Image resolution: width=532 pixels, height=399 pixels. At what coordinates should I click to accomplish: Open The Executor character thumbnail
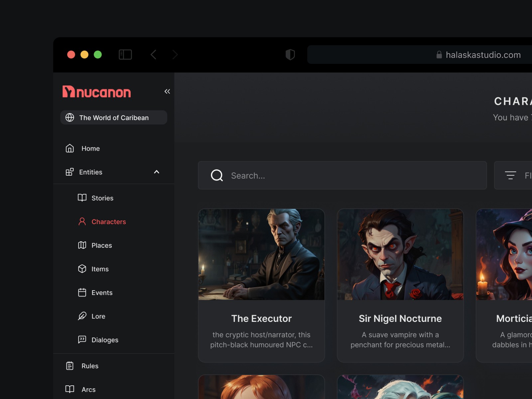(x=261, y=254)
